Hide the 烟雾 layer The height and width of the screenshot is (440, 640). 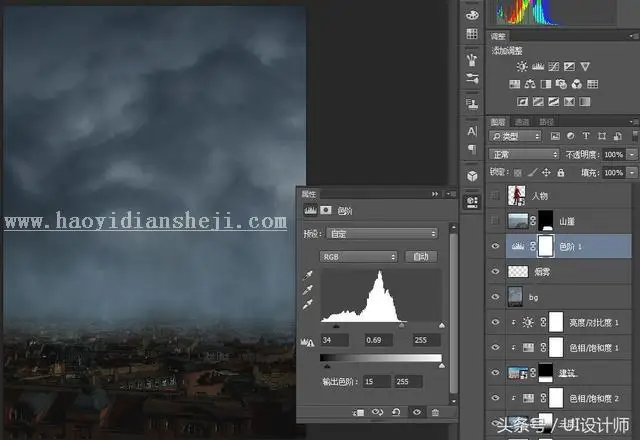pyautogui.click(x=495, y=271)
